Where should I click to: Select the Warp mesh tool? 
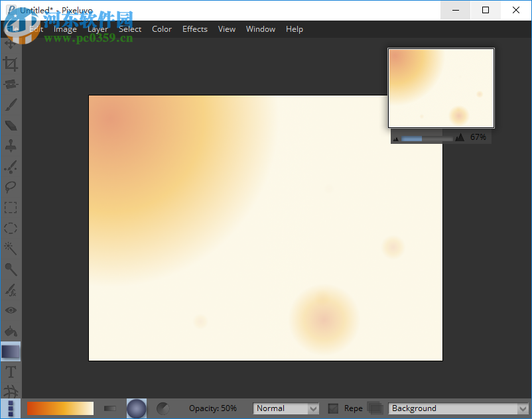[11, 391]
